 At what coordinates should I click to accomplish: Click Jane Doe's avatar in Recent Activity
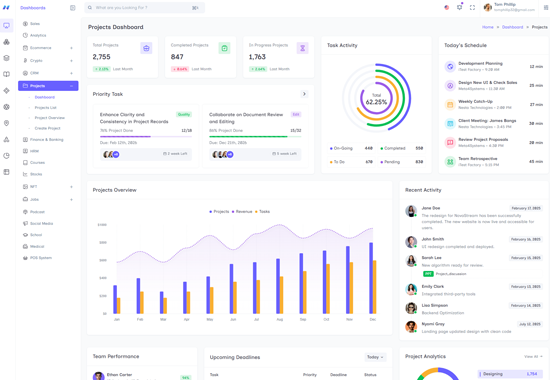pyautogui.click(x=411, y=211)
